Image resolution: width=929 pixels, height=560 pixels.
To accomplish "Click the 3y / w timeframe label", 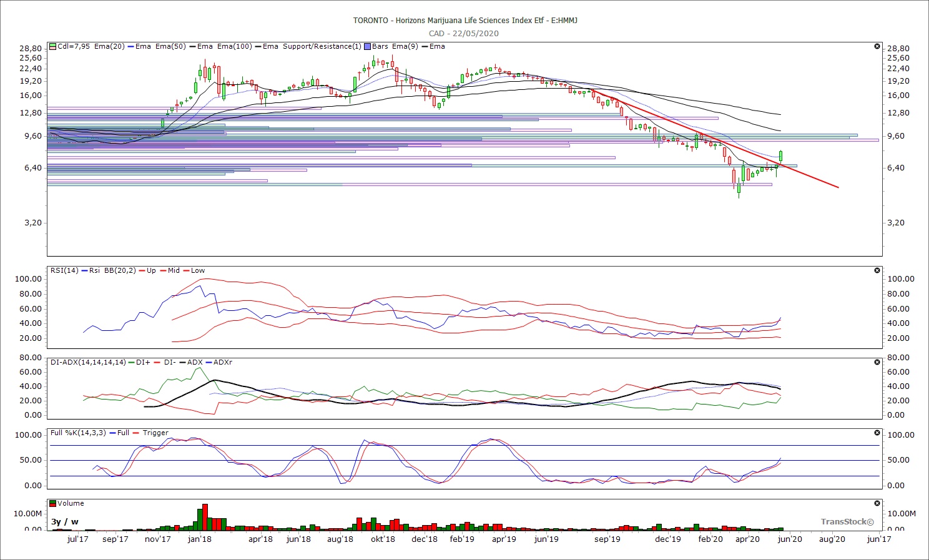I will (x=65, y=522).
